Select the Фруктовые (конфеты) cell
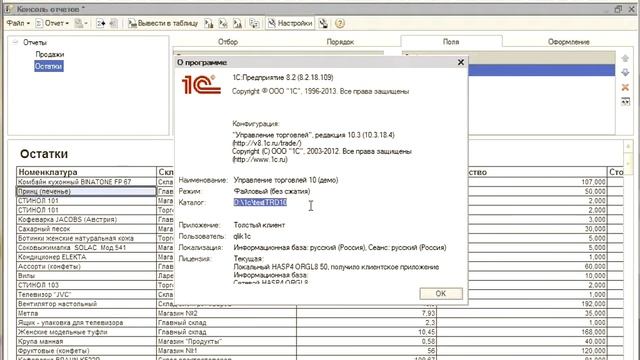The height and width of the screenshot is (360, 640). tap(86, 351)
